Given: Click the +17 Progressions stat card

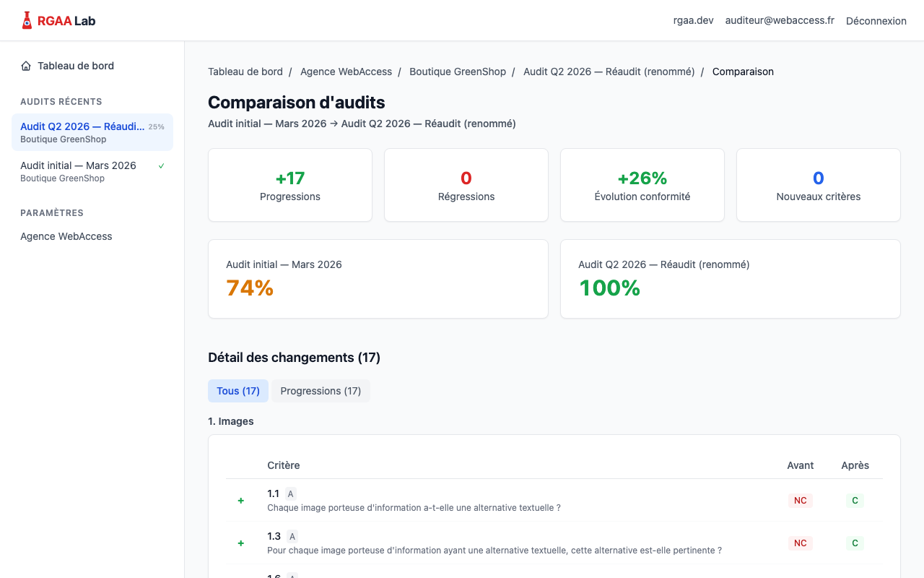Looking at the screenshot, I should pyautogui.click(x=289, y=184).
